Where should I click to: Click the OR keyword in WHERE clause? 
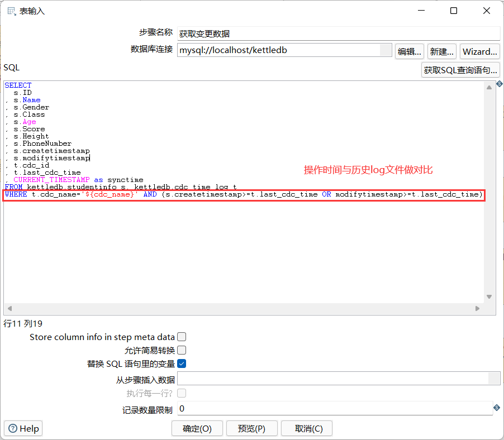point(326,194)
